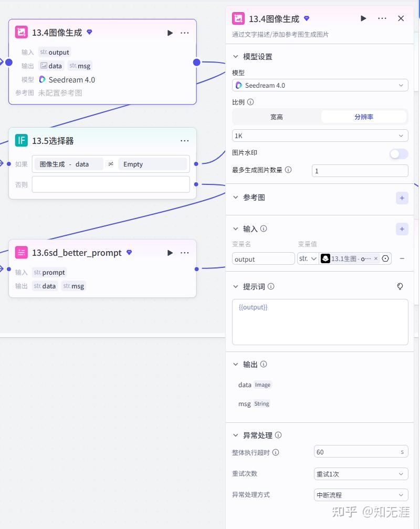Screen dimensions: 420x529
Task: Collapse the 模型设置 section
Action: (236, 56)
